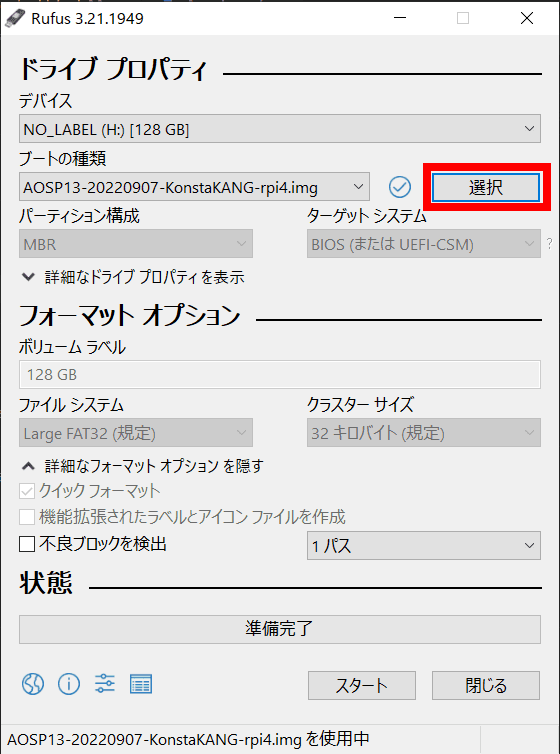The width and height of the screenshot is (560, 754).
Task: Open the デバイス NO_LABEL (H:) dropdown
Action: pos(280,128)
